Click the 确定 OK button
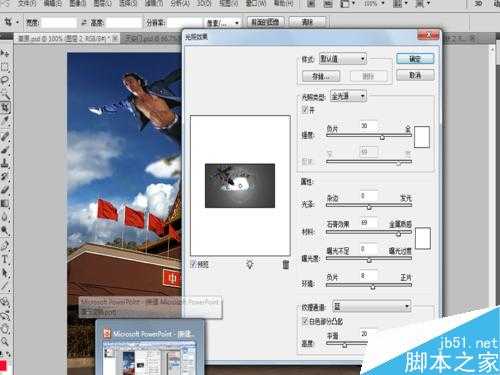500x375 pixels. pos(415,59)
